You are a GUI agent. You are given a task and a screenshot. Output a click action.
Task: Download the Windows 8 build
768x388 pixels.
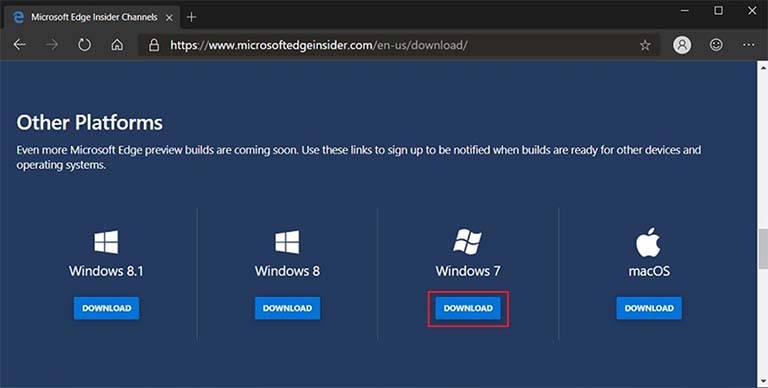pyautogui.click(x=287, y=308)
